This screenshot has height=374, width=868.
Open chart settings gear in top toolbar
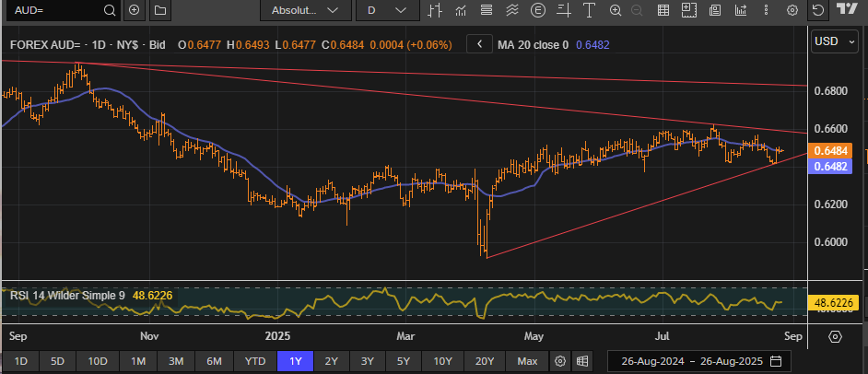pos(792,10)
